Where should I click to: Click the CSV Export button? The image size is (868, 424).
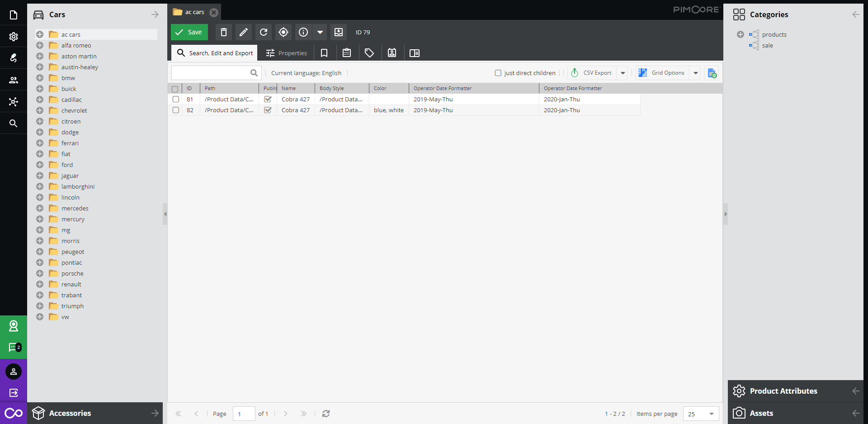coord(592,73)
